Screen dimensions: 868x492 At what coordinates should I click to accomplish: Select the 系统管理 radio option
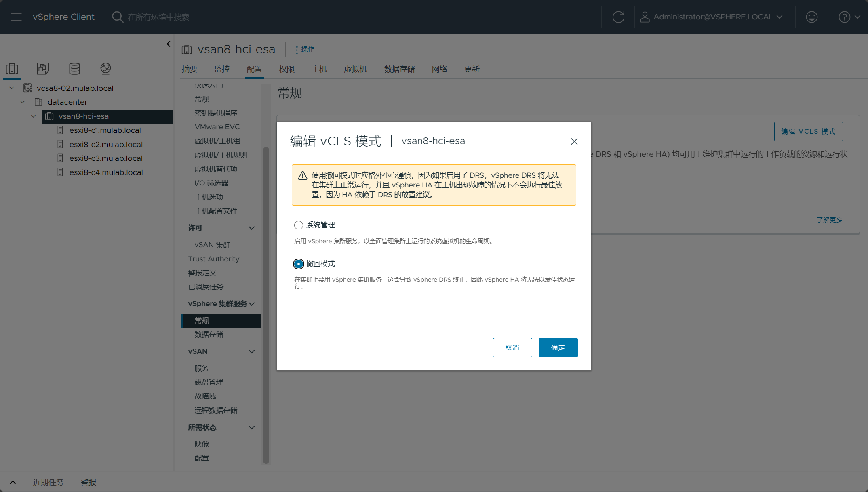298,225
